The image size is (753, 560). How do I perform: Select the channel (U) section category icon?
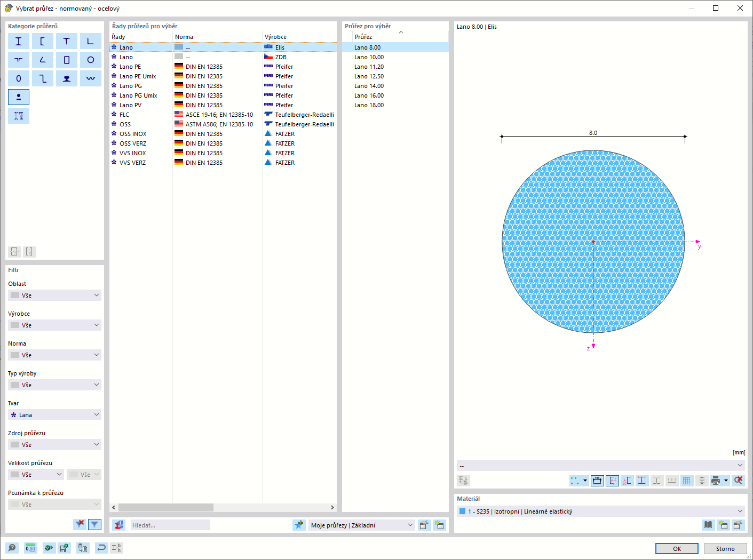[x=43, y=41]
